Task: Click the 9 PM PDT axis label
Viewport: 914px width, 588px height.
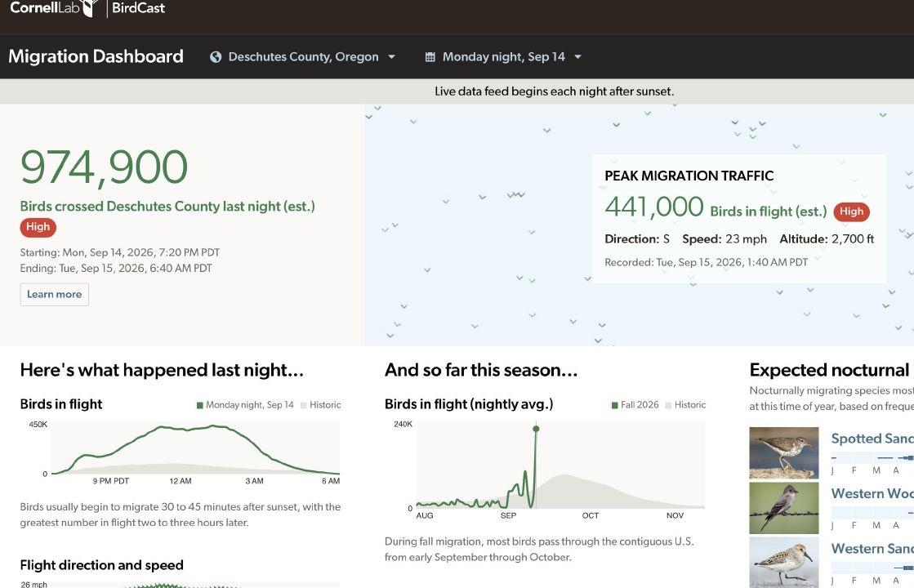Action: pyautogui.click(x=111, y=481)
